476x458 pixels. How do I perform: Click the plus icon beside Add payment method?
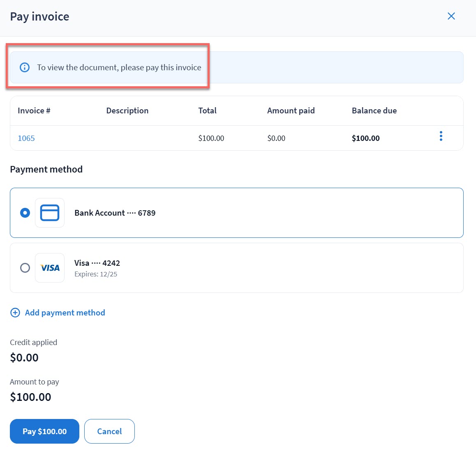click(x=15, y=313)
